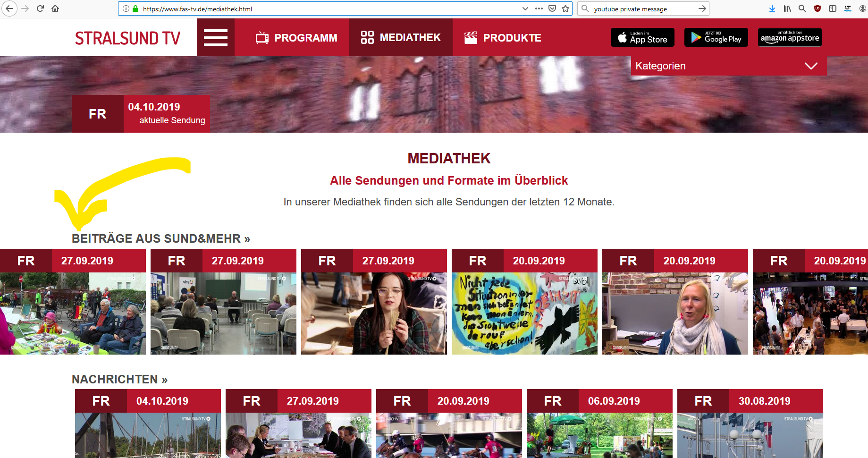Open the PRODUKTE menu item

503,38
